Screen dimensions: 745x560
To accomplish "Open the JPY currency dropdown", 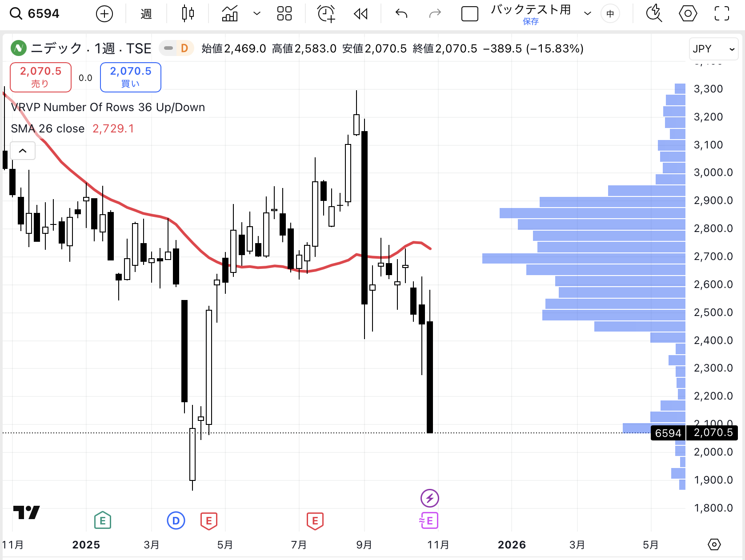I will pos(713,49).
